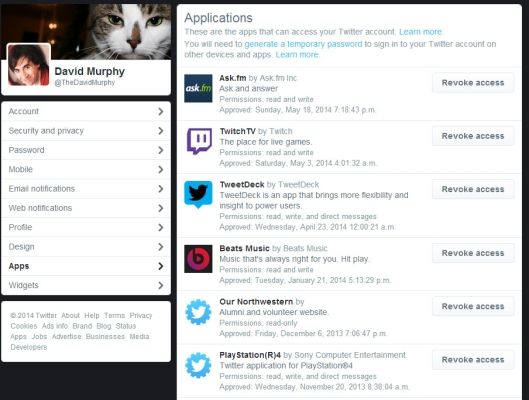Open the Brand footer link
The image size is (529, 400).
[x=82, y=326]
